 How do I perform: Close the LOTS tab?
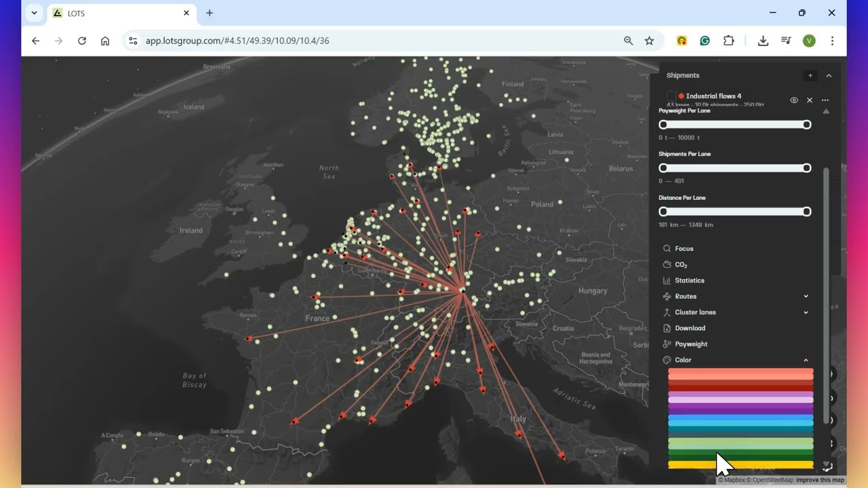[x=186, y=13]
